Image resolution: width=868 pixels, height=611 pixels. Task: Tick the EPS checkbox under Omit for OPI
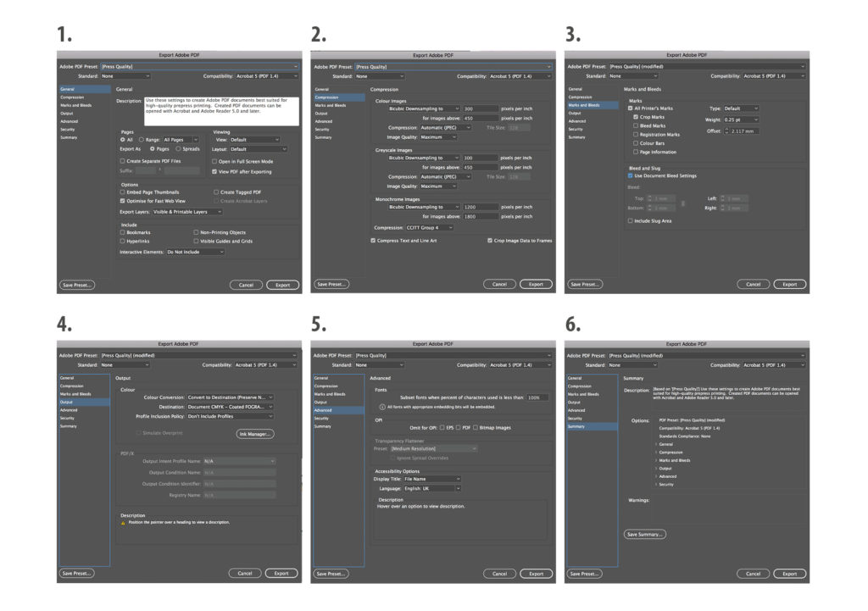point(442,428)
